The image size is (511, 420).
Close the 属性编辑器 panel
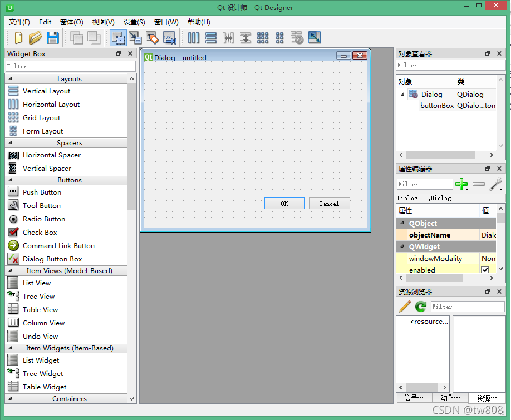tap(499, 169)
